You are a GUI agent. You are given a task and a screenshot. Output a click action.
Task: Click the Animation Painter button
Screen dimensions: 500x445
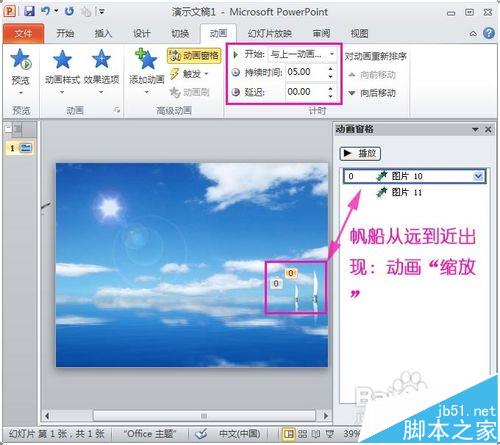pos(189,92)
